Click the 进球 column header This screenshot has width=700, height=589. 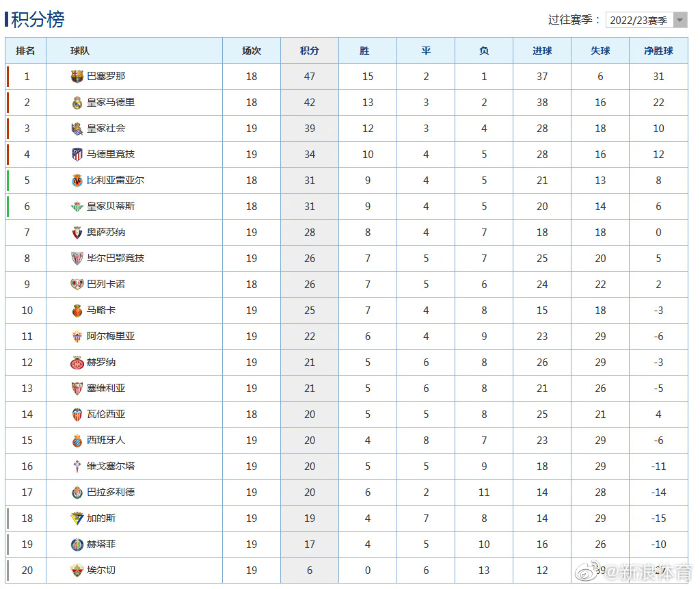point(541,51)
